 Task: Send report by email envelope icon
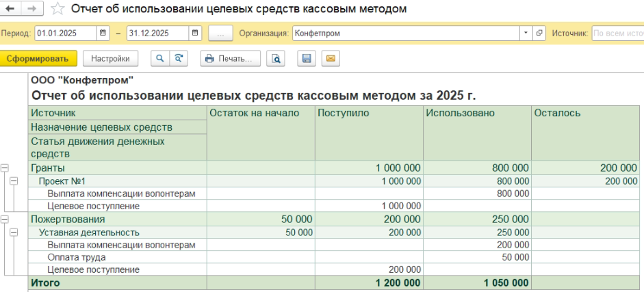pos(331,59)
